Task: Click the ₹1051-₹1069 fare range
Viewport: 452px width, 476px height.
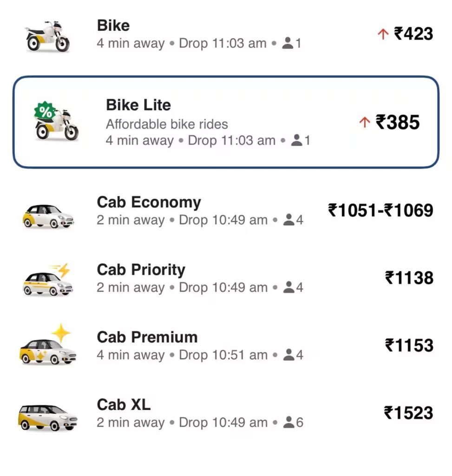Action: tap(380, 211)
